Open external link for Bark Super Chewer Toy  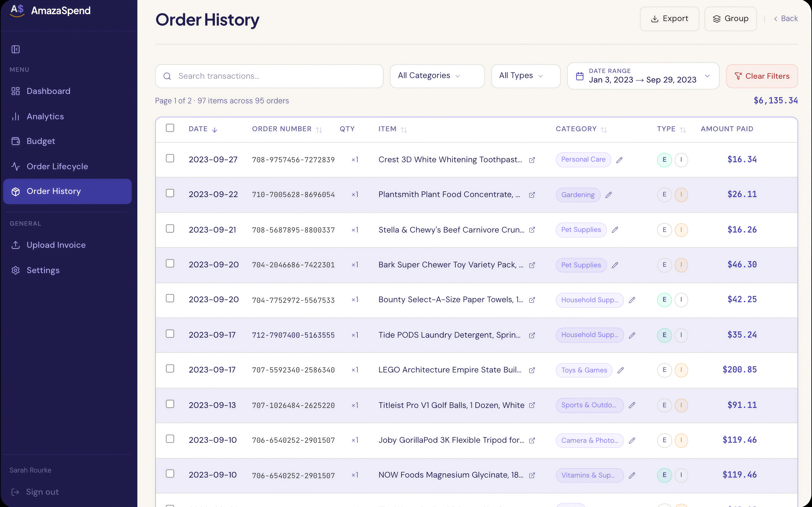click(x=532, y=265)
